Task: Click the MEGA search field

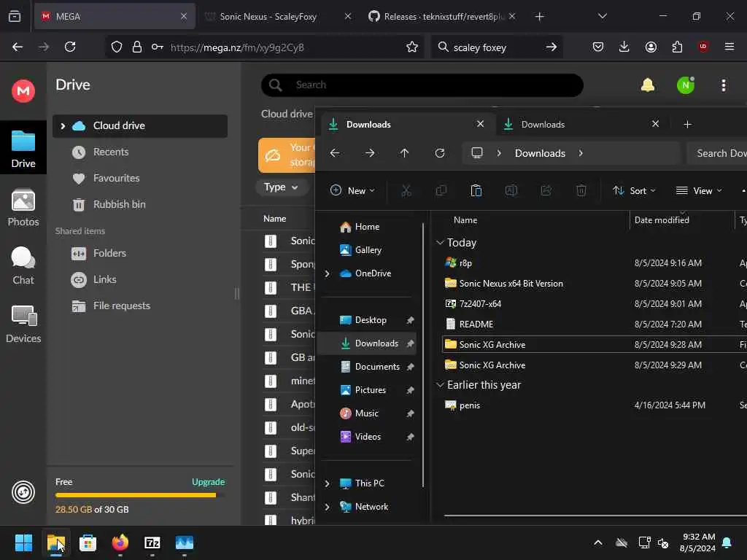Action: coord(422,85)
